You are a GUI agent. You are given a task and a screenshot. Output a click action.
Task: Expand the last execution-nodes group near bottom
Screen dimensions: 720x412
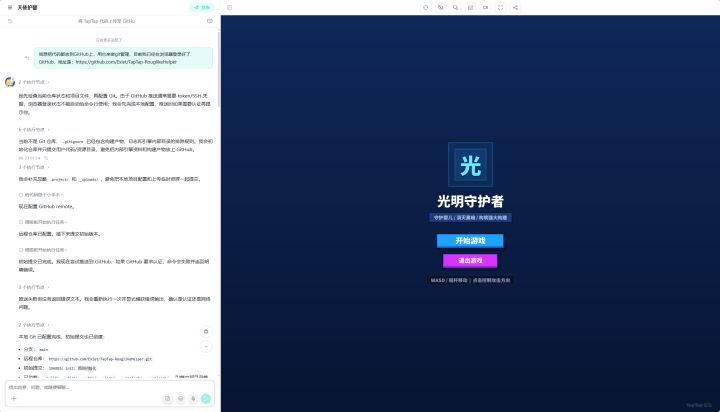pyautogui.click(x=34, y=325)
